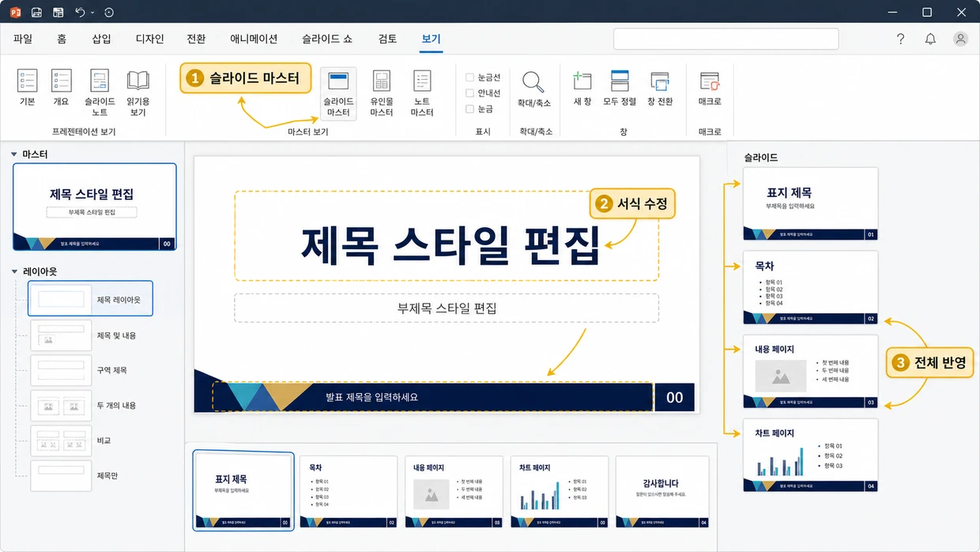This screenshot has height=552, width=980.
Task: Open a 새 창 new window
Action: click(x=582, y=88)
